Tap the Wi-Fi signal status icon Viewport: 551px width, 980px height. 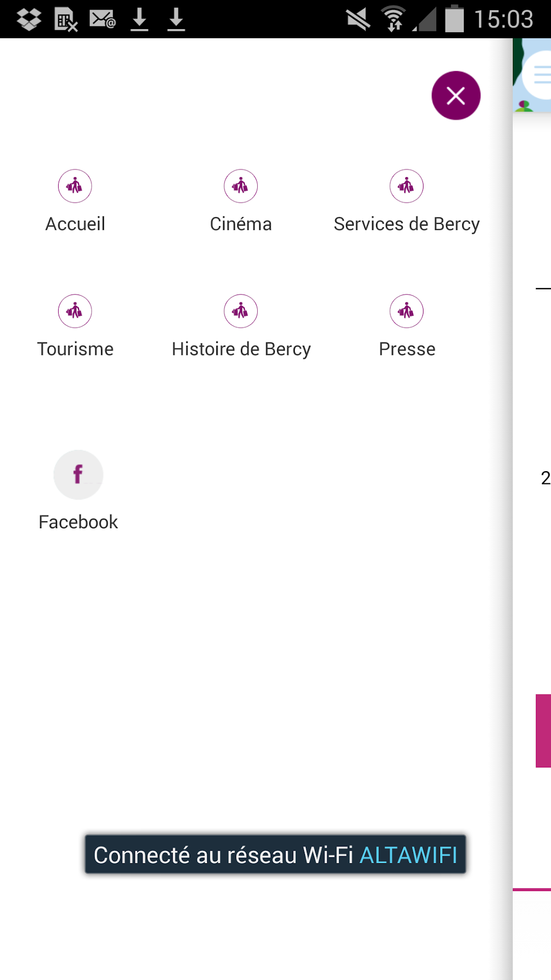[393, 19]
